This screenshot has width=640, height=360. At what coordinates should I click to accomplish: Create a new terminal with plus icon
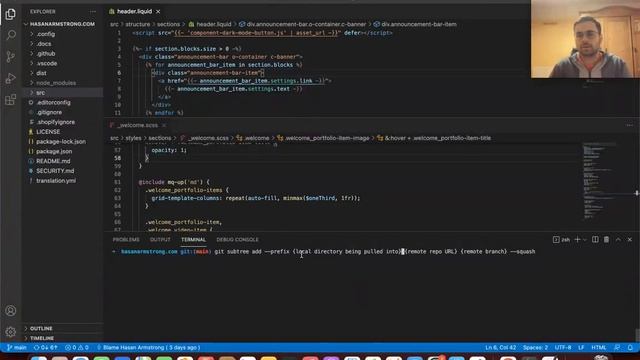tap(577, 240)
